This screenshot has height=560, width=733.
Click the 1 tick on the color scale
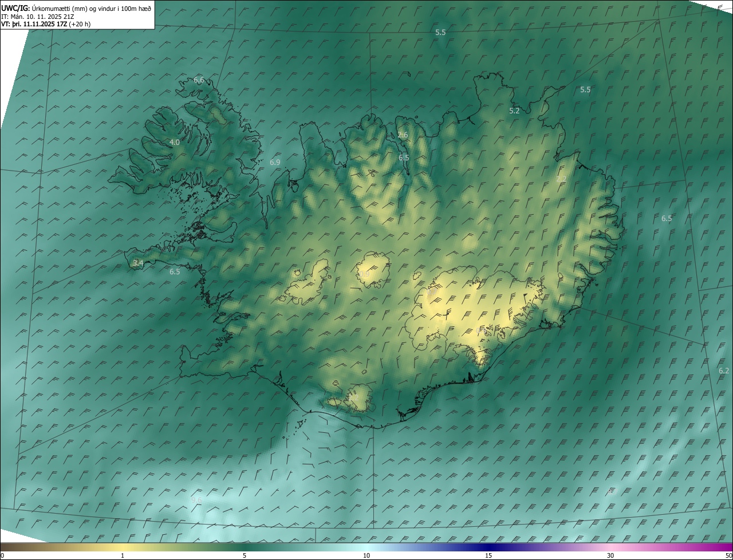(123, 556)
